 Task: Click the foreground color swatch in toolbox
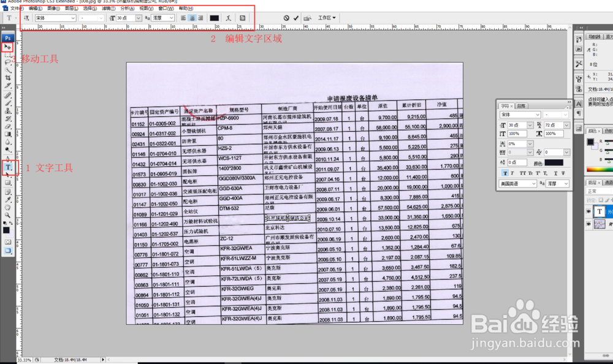point(6,230)
